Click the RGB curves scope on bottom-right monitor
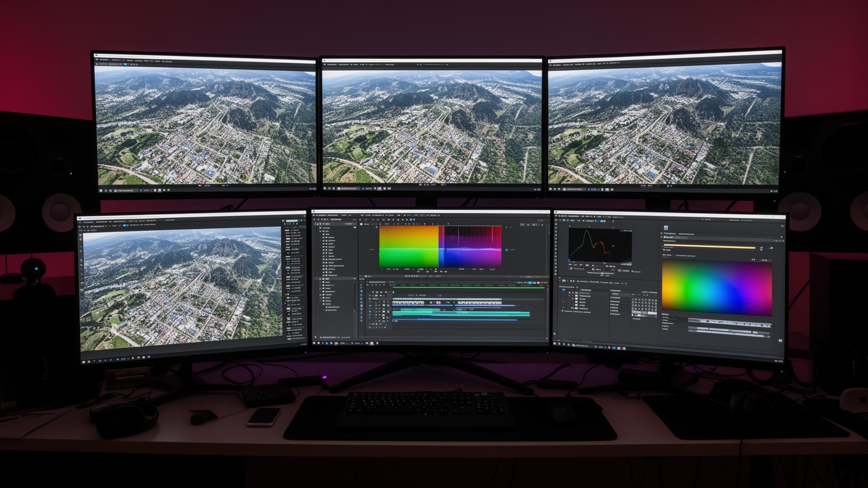 600,245
